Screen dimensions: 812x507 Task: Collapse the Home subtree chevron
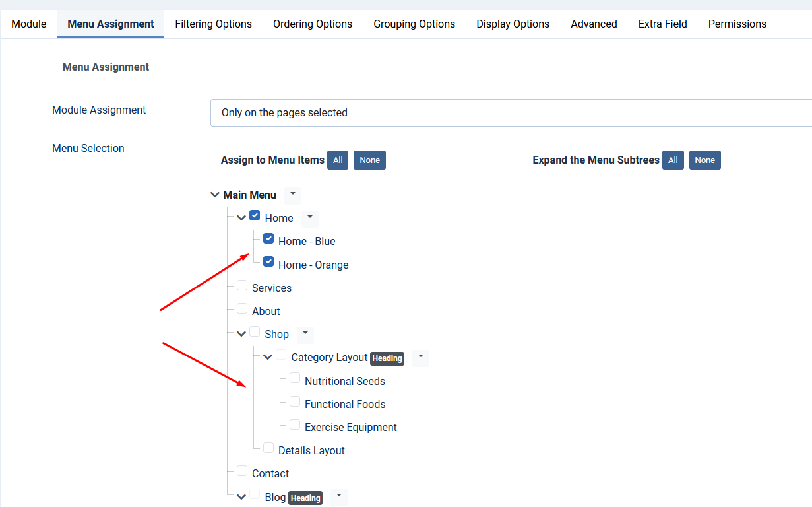(241, 218)
